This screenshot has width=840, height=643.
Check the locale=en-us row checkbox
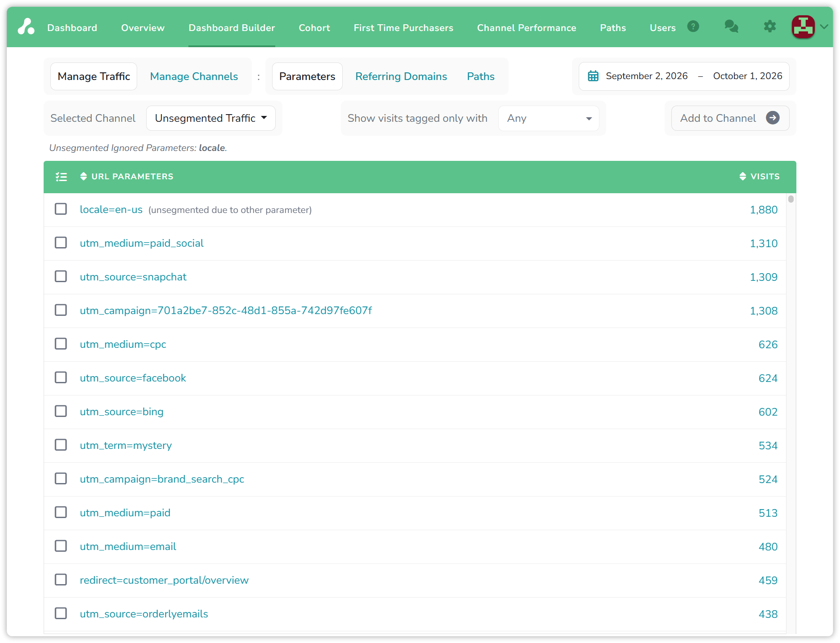(61, 209)
